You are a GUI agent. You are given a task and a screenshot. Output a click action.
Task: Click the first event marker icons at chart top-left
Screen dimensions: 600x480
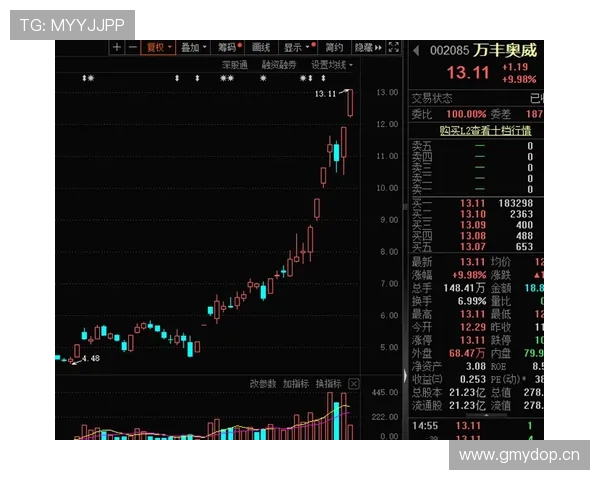click(x=88, y=78)
